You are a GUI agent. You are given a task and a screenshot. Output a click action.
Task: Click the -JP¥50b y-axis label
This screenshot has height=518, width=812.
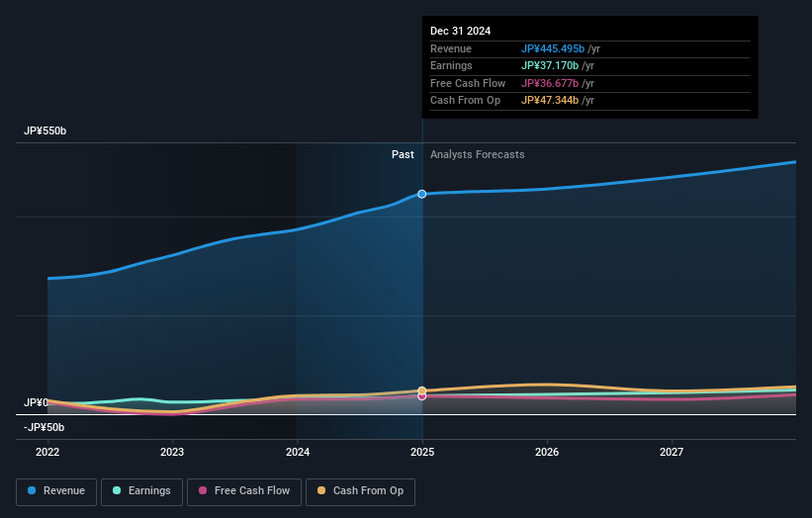point(45,427)
